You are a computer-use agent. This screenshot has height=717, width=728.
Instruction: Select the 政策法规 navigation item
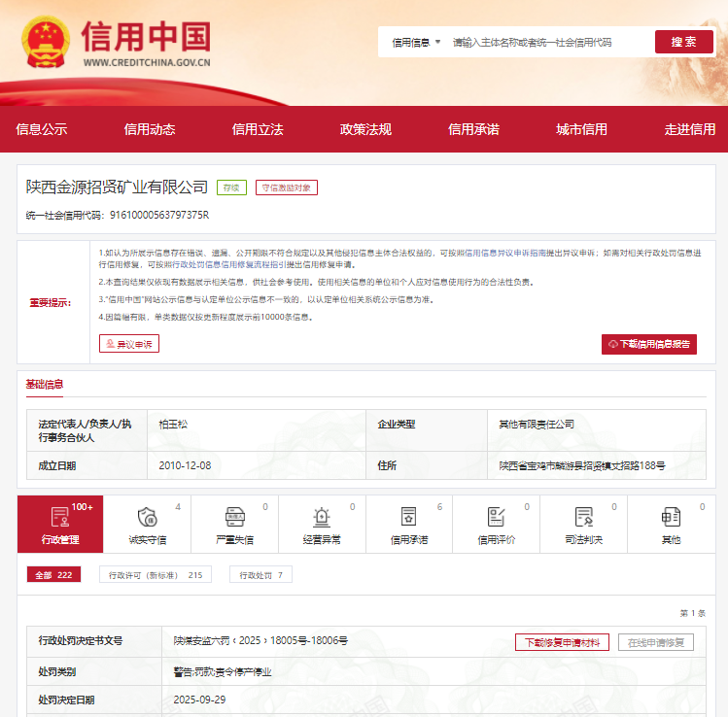[x=365, y=129]
